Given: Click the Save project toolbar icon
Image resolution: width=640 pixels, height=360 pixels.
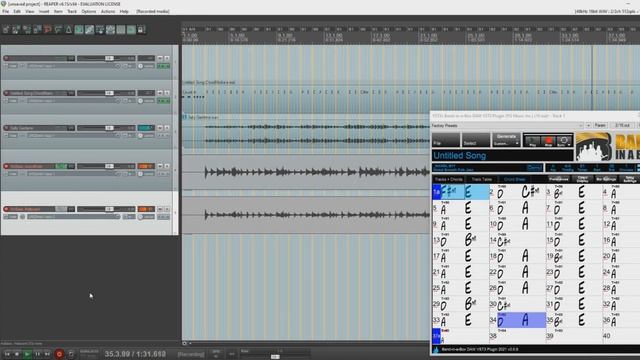Looking at the screenshot, I should [27, 30].
